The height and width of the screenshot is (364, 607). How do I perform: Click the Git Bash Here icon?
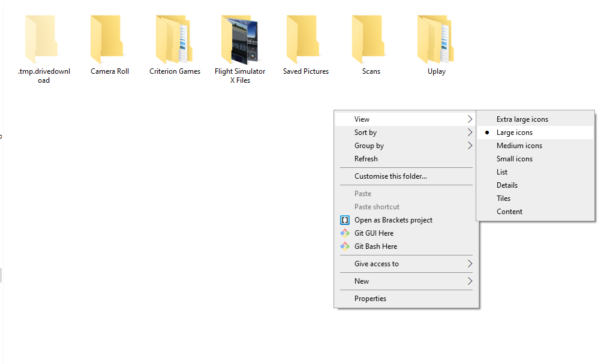pyautogui.click(x=345, y=246)
